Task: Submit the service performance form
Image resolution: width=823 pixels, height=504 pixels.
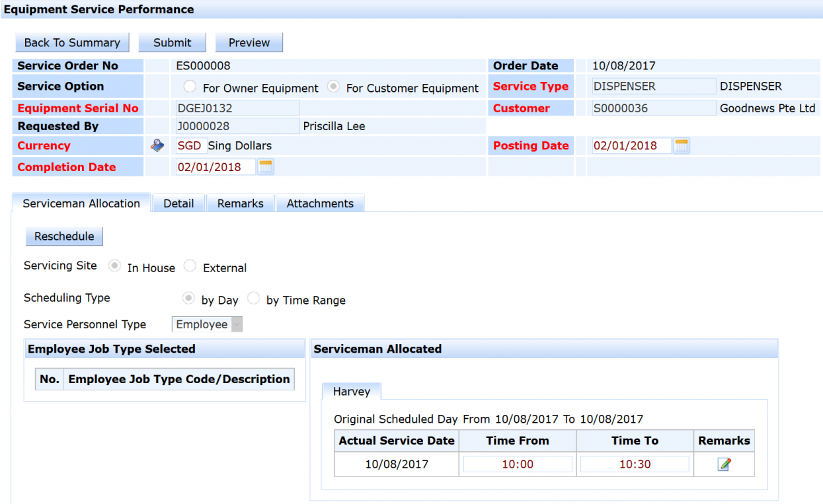Action: click(172, 42)
